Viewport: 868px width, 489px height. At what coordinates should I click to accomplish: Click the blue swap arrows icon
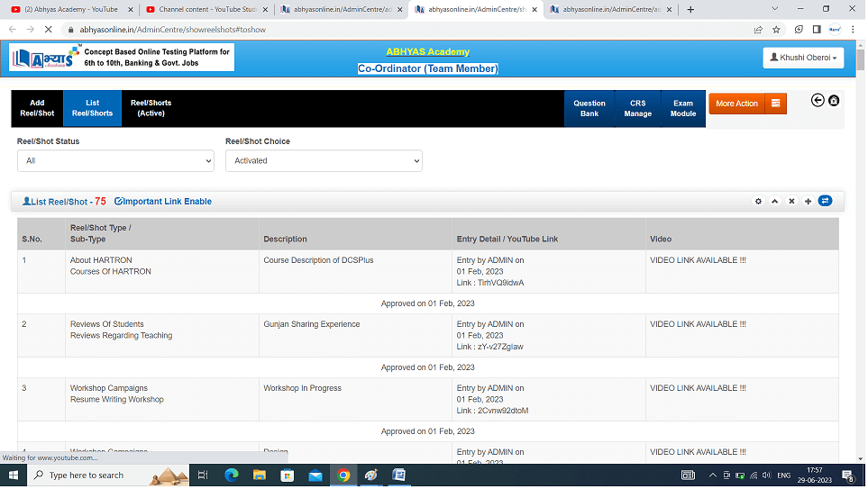pos(825,201)
